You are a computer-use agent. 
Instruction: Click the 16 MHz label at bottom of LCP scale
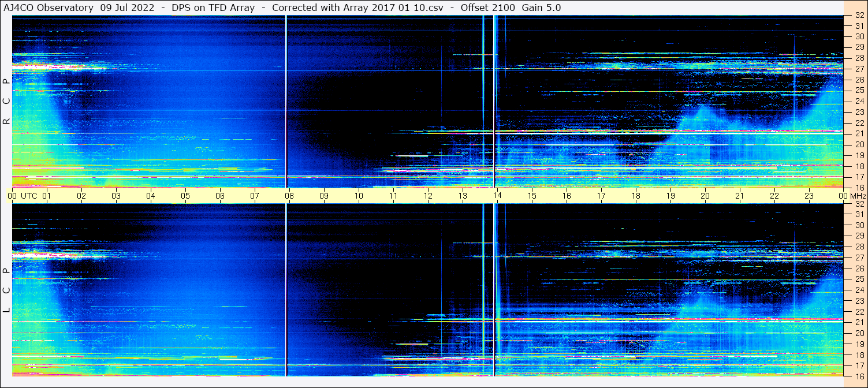[x=859, y=376]
